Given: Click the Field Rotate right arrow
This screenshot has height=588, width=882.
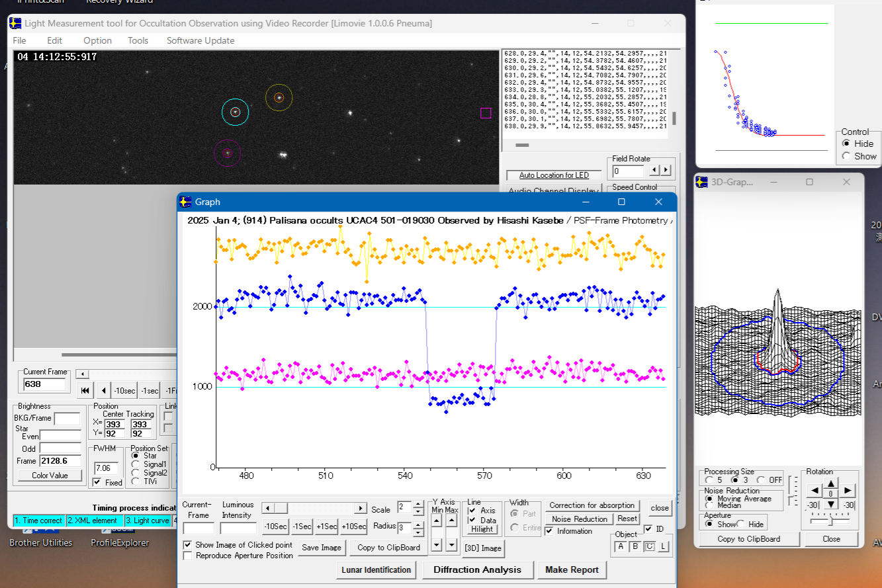Looking at the screenshot, I should tap(666, 171).
